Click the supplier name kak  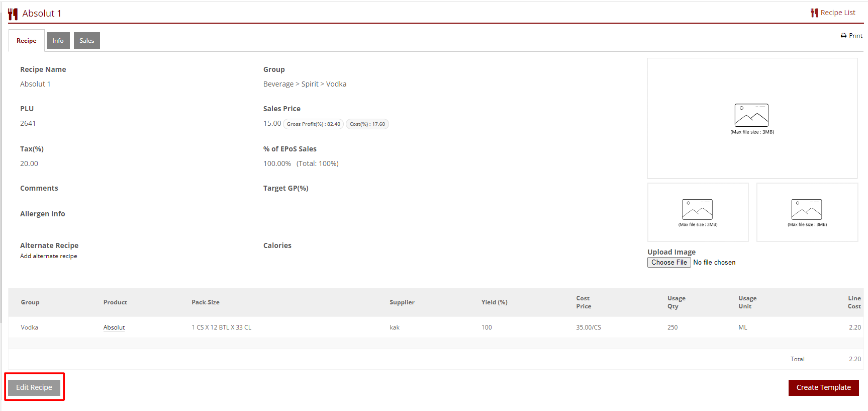click(395, 327)
